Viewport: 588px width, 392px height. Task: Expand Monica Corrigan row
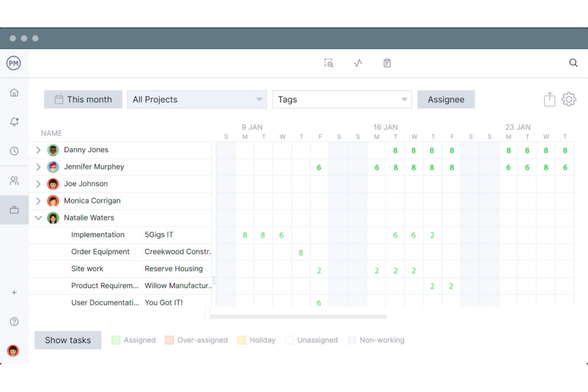pos(38,201)
